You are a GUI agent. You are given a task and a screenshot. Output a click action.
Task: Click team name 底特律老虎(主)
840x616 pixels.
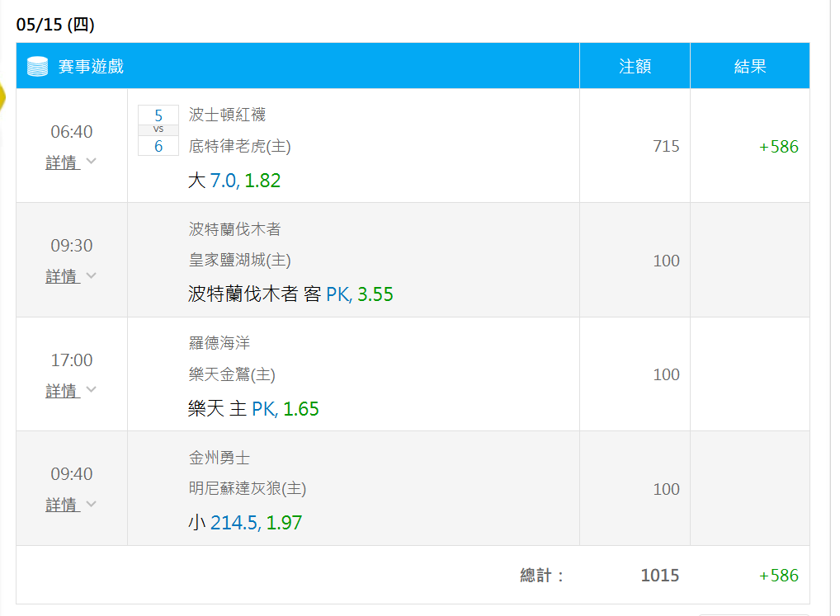(x=239, y=146)
